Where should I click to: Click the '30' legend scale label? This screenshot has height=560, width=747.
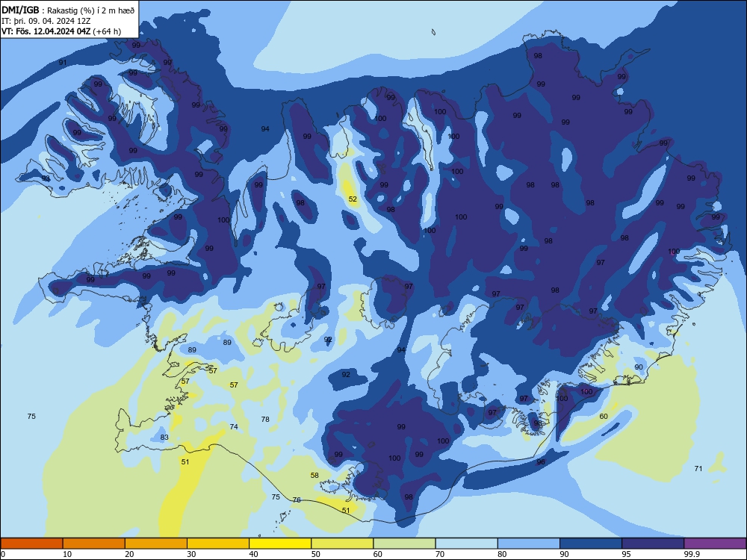click(x=191, y=554)
